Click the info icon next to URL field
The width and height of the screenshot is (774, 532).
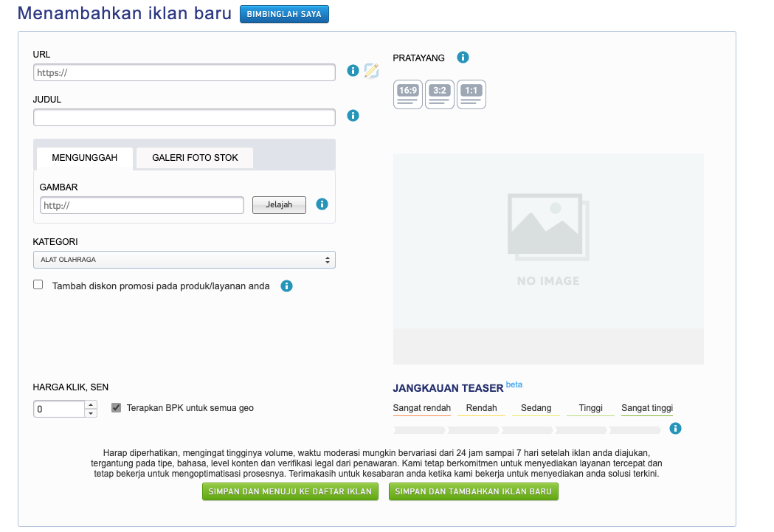(x=353, y=71)
